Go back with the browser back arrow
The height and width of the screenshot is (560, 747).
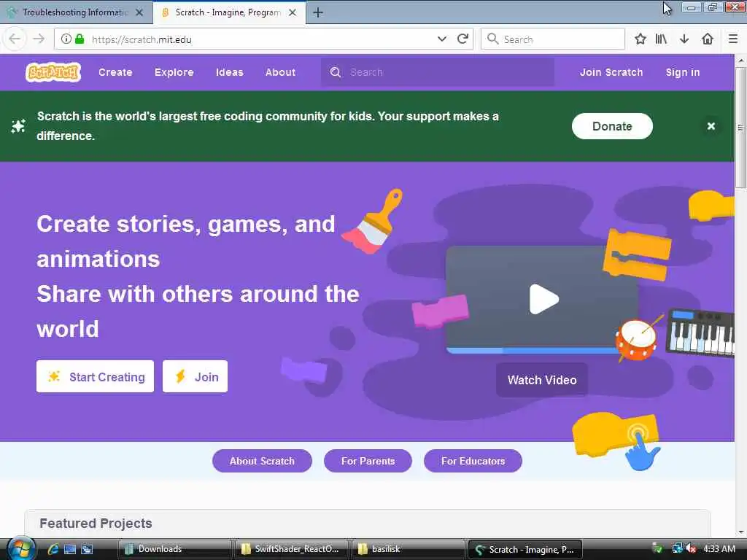pos(15,39)
